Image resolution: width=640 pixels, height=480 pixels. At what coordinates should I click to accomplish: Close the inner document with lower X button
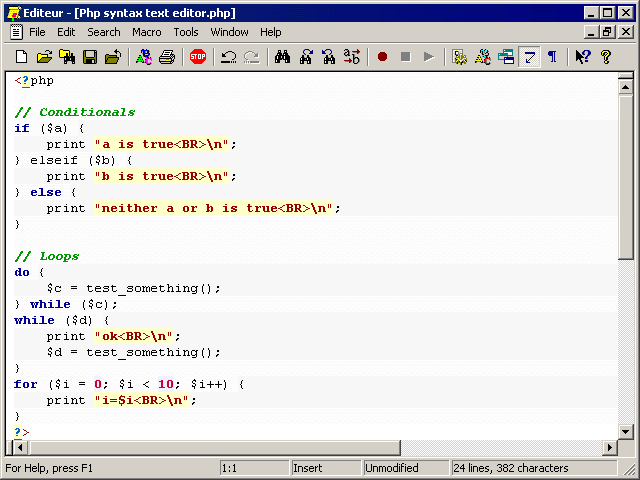[626, 32]
